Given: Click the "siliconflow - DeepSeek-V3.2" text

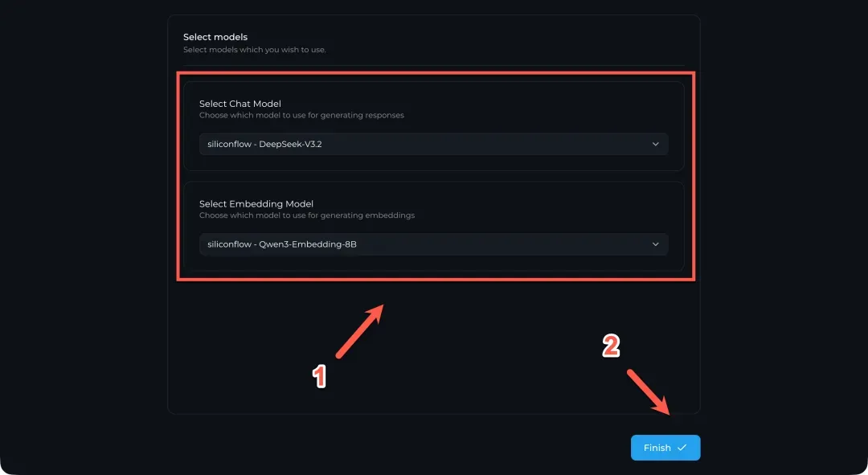Looking at the screenshot, I should (264, 144).
